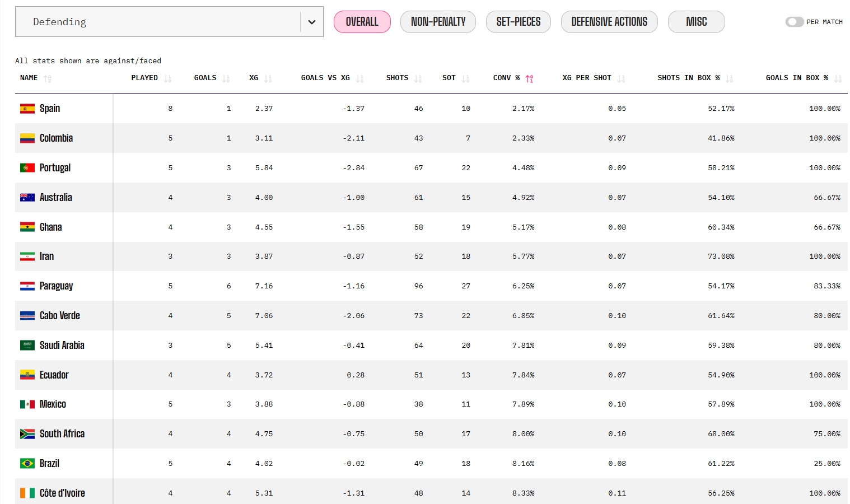Click Spain's 2.17% conversion value
The width and height of the screenshot is (850, 504).
[x=523, y=109]
